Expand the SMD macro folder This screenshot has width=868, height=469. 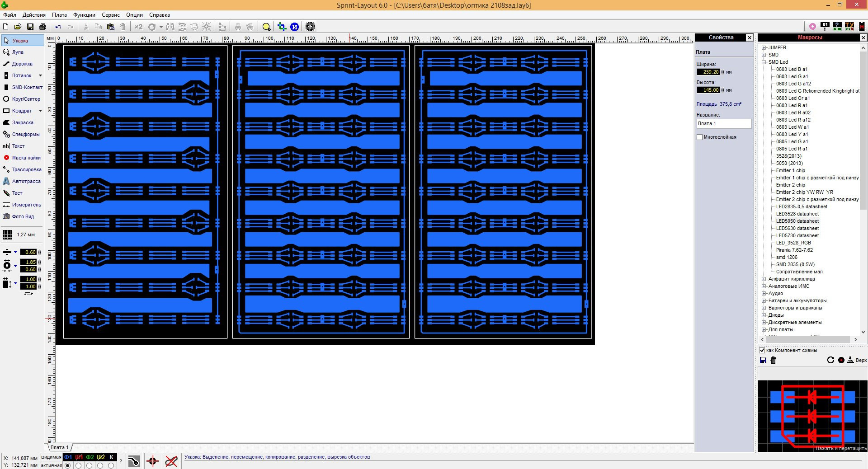pyautogui.click(x=764, y=55)
